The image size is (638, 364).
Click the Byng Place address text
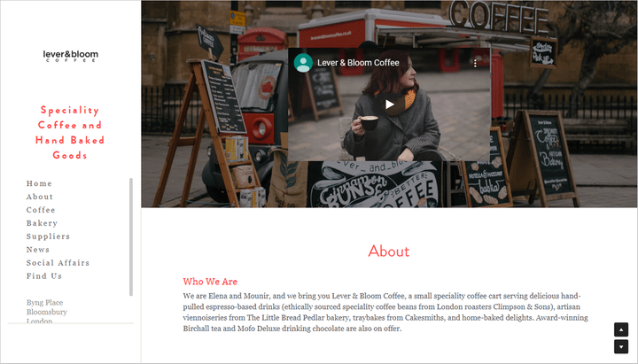[x=45, y=303]
